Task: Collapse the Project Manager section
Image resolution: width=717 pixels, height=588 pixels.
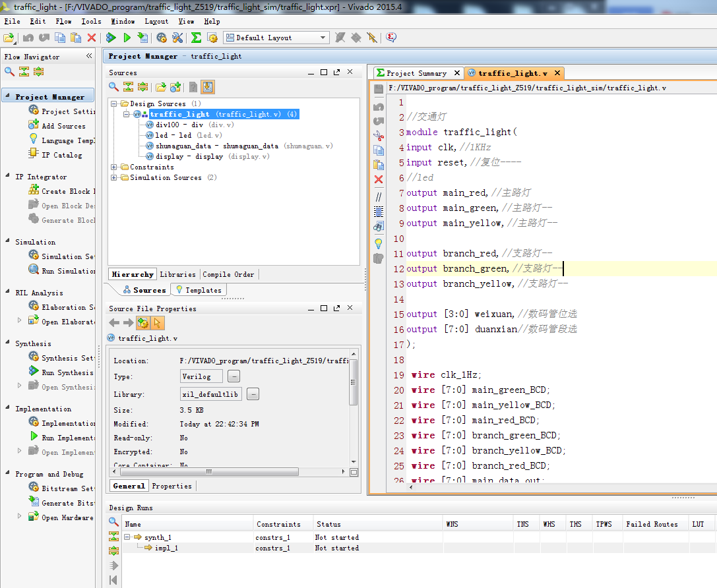Action: [x=7, y=96]
